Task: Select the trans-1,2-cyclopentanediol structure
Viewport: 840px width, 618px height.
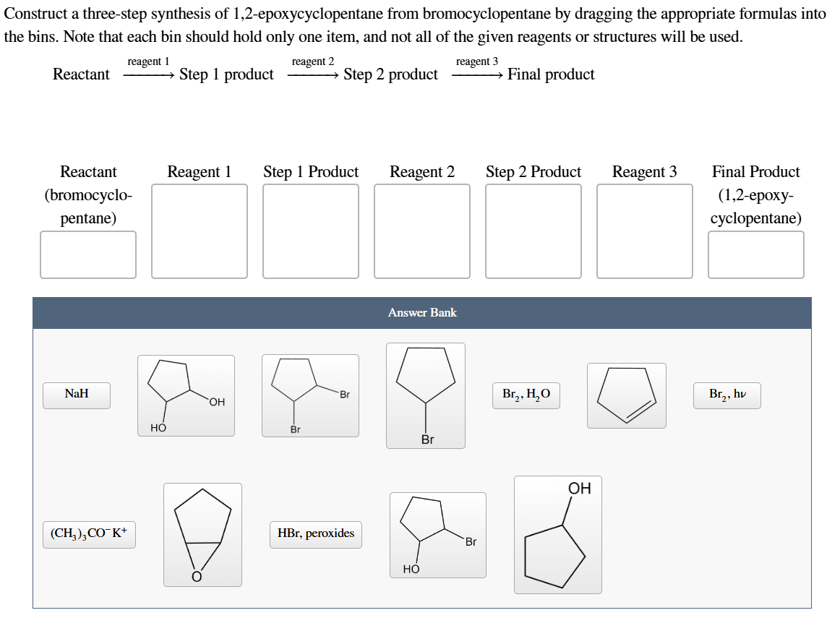Action: pyautogui.click(x=186, y=394)
